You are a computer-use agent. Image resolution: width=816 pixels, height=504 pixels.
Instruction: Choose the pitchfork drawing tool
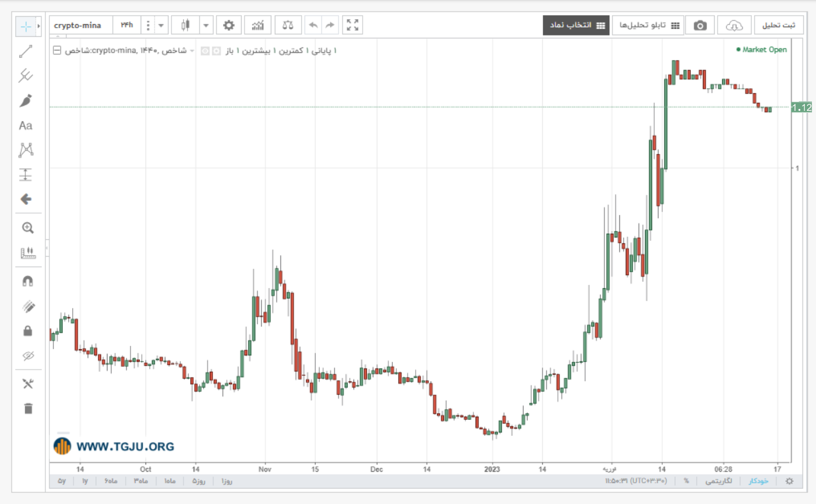tap(26, 76)
